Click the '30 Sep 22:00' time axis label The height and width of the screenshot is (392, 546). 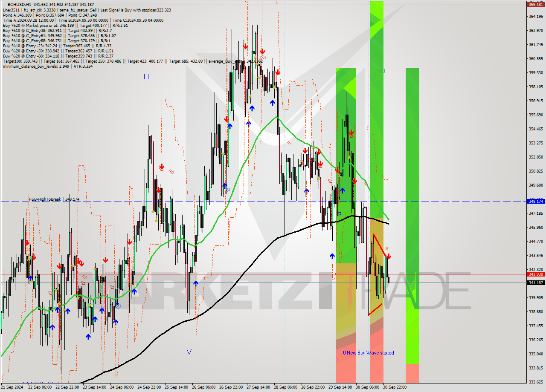(395, 387)
